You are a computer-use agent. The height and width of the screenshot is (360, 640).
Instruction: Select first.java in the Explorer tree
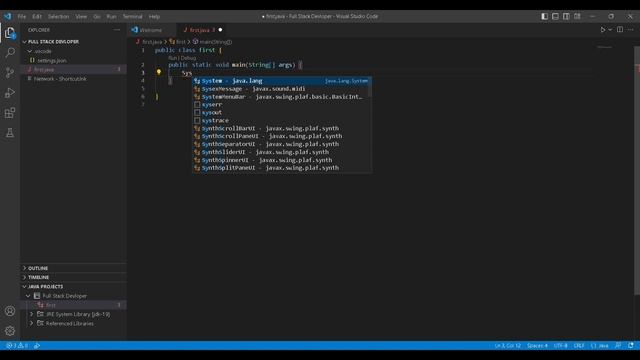[73, 69]
